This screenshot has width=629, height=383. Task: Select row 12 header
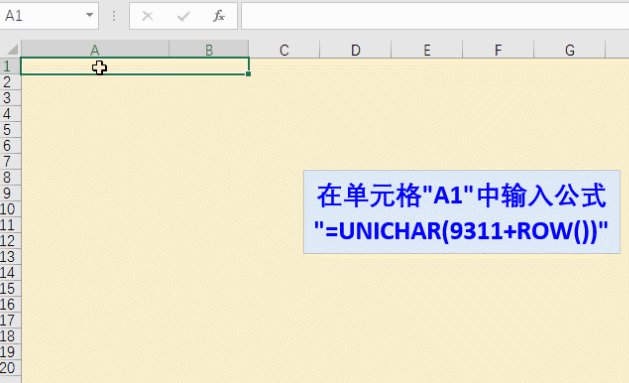pyautogui.click(x=10, y=241)
